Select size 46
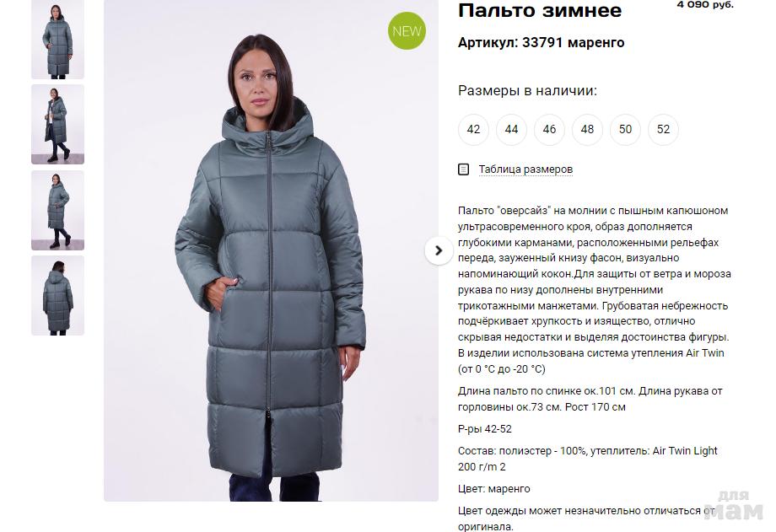The height and width of the screenshot is (532, 776). click(549, 130)
